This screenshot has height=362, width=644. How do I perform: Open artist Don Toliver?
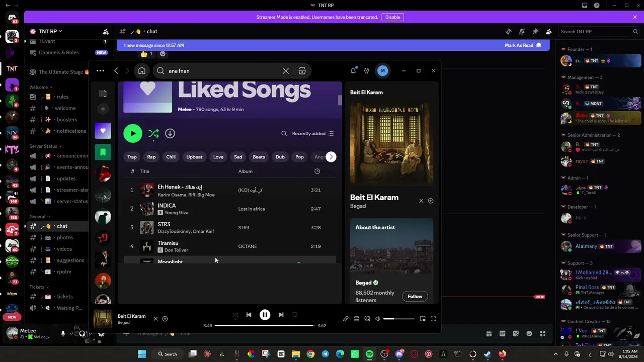pos(176,250)
